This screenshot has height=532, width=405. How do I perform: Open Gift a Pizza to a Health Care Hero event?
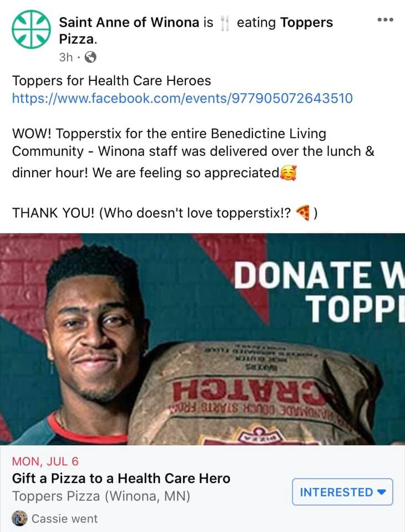pos(121,478)
